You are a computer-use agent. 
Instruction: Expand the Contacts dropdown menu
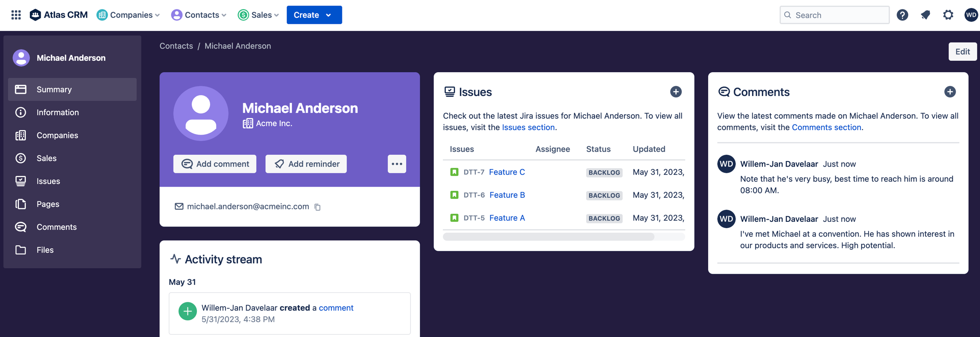(x=199, y=15)
